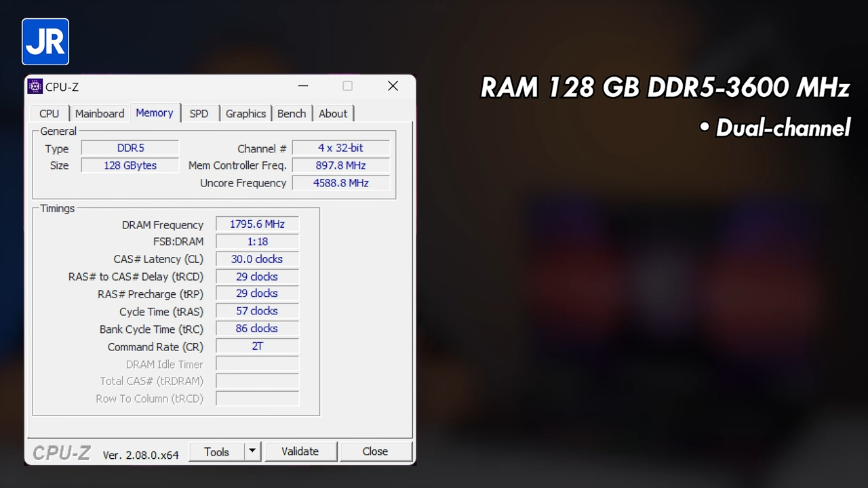The height and width of the screenshot is (488, 868).
Task: Click the Tools button
Action: point(216,451)
